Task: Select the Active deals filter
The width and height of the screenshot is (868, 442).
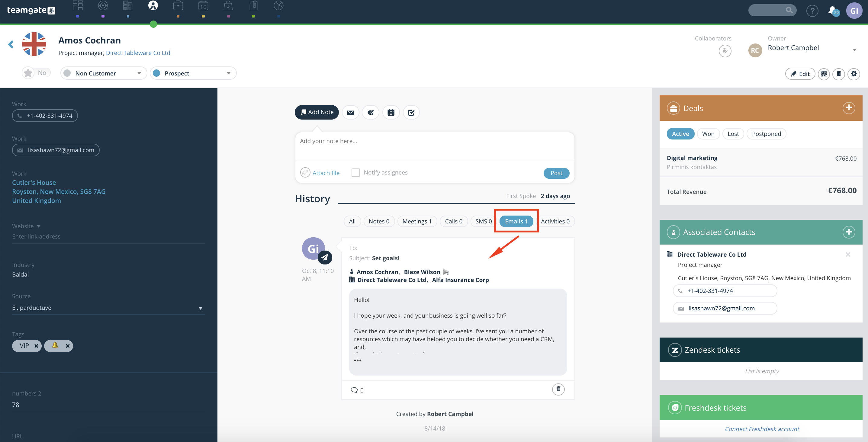Action: click(680, 134)
